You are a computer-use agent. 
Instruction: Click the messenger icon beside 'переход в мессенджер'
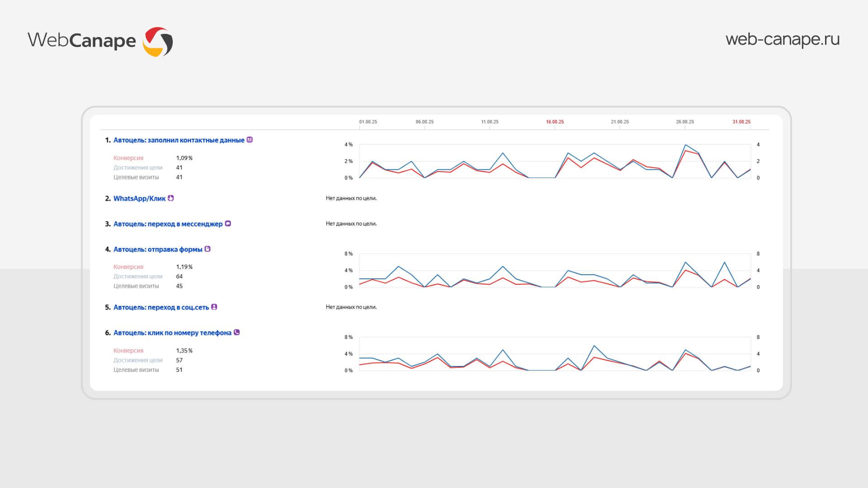pyautogui.click(x=228, y=224)
